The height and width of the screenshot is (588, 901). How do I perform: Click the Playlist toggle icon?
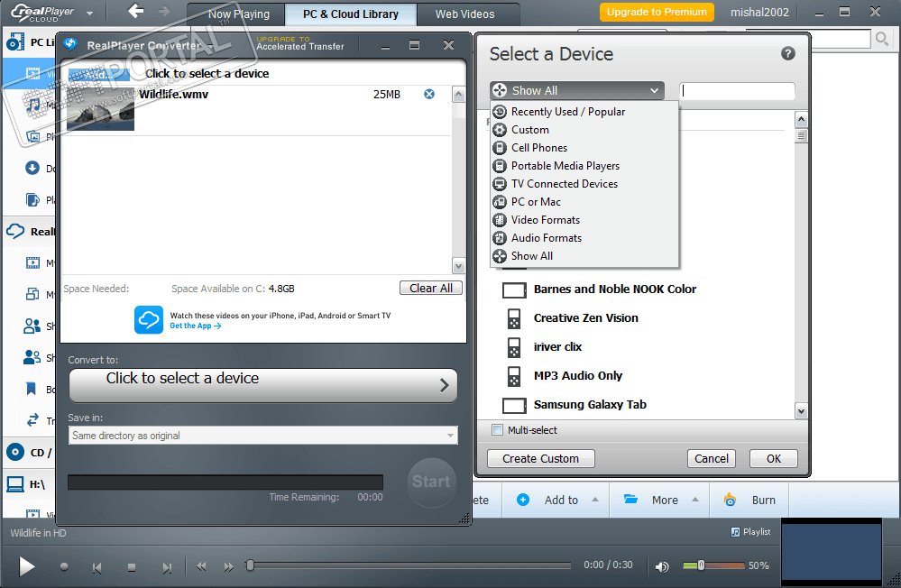735,532
